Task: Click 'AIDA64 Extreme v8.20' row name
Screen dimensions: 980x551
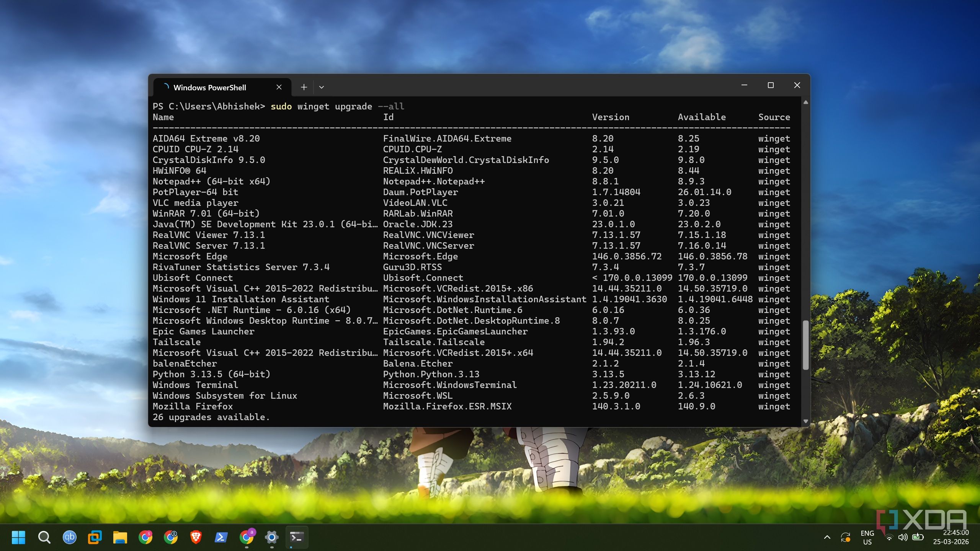Action: (206, 139)
